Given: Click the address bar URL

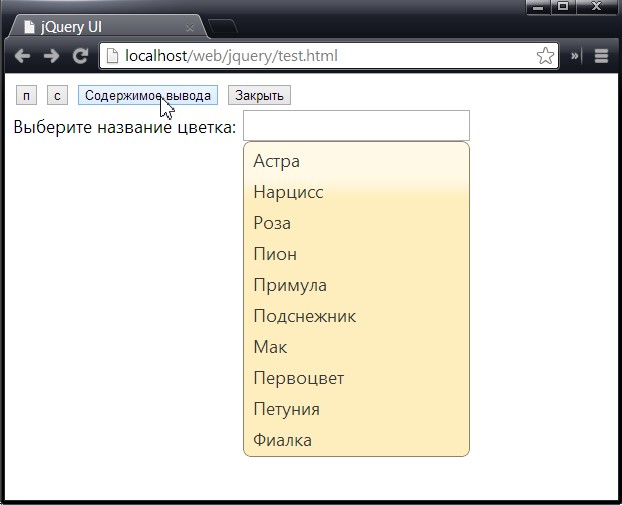Looking at the screenshot, I should coord(231,56).
